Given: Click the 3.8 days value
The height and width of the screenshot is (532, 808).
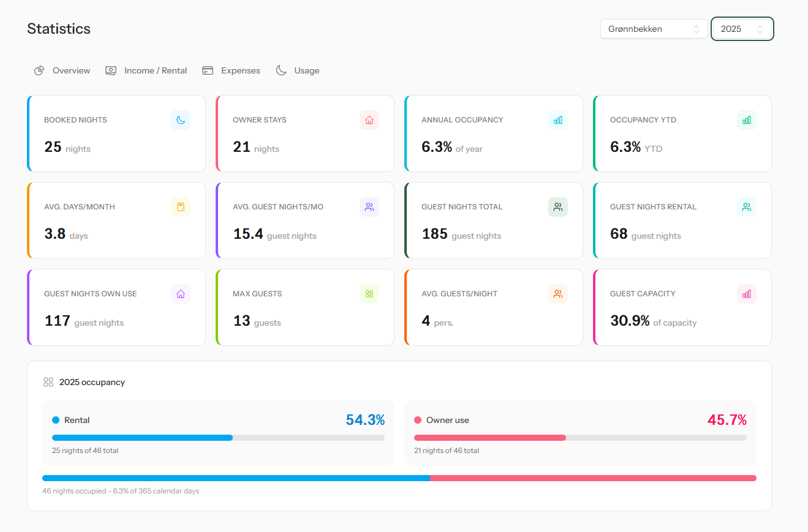Looking at the screenshot, I should point(55,234).
